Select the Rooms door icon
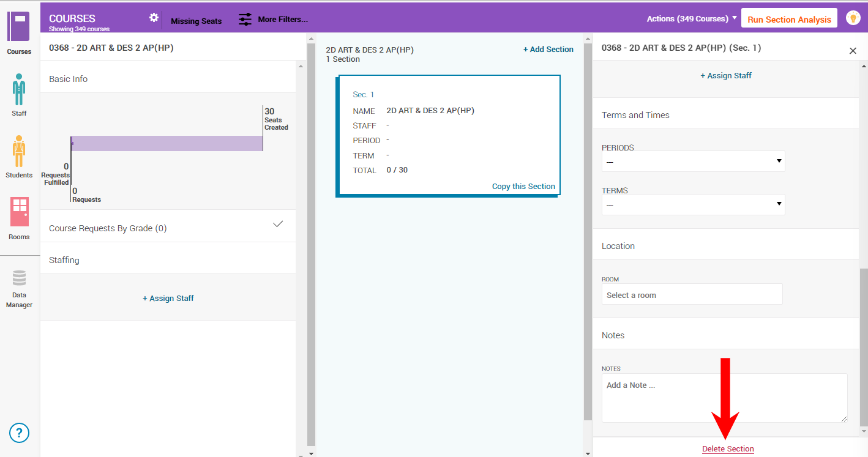868x457 pixels. pos(19,212)
